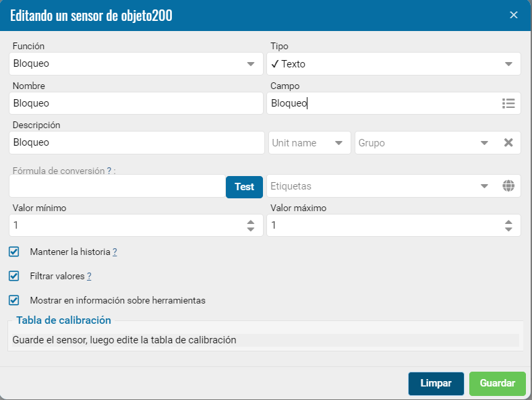Click the Test button

click(x=244, y=187)
